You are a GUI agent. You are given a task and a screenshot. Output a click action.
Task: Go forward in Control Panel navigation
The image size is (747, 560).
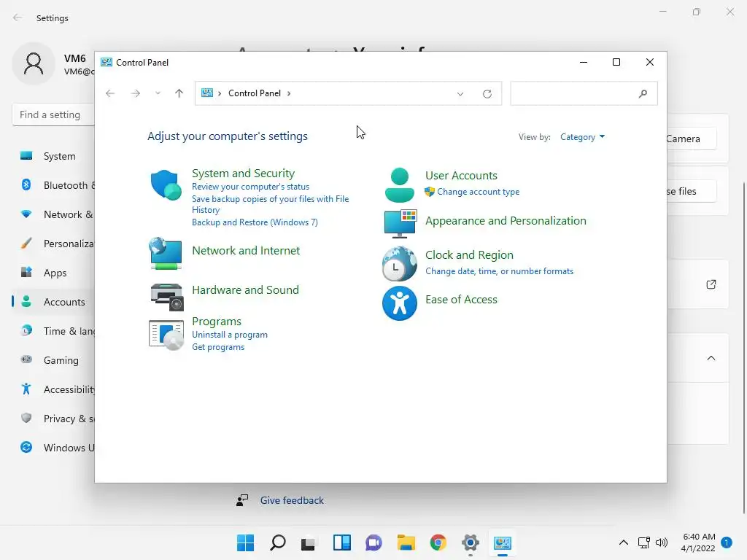(x=136, y=93)
